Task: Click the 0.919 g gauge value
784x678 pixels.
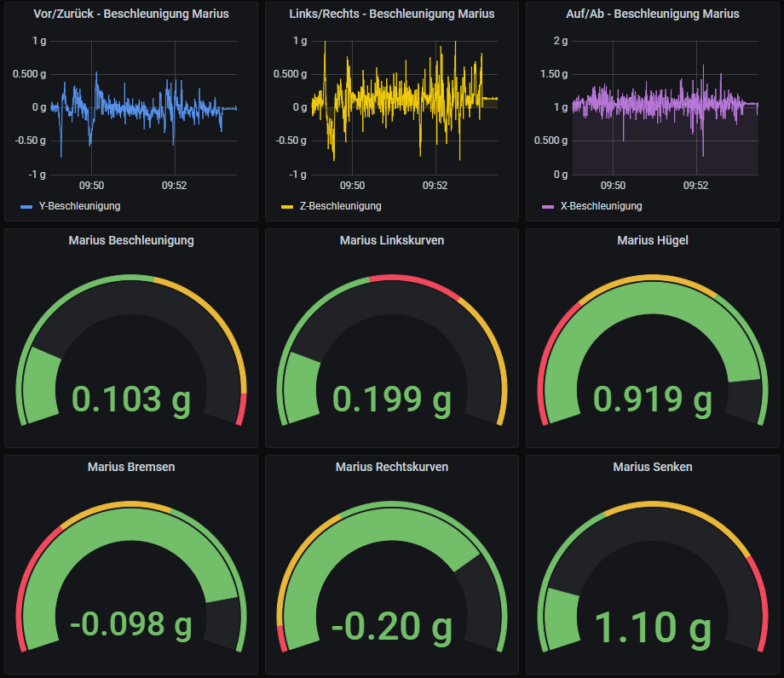Action: click(653, 399)
